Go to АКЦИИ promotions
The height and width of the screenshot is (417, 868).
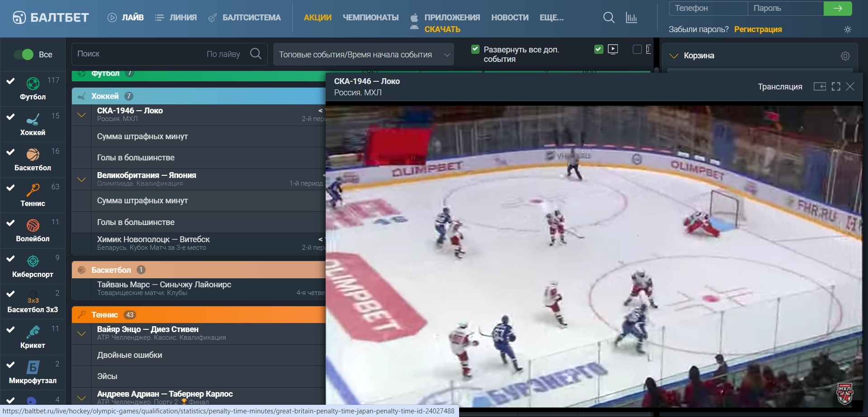318,18
